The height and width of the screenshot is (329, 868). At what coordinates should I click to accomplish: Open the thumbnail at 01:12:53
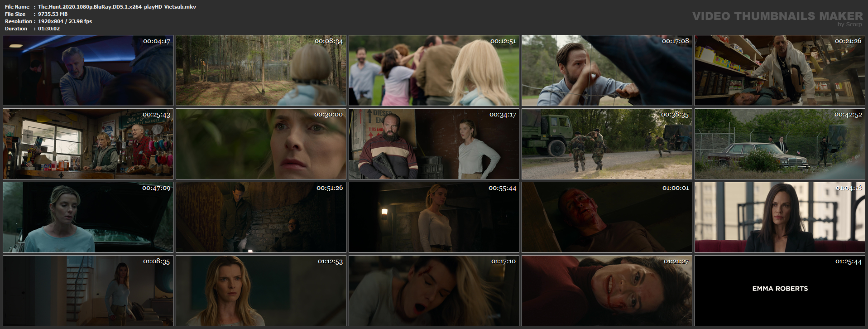261,291
